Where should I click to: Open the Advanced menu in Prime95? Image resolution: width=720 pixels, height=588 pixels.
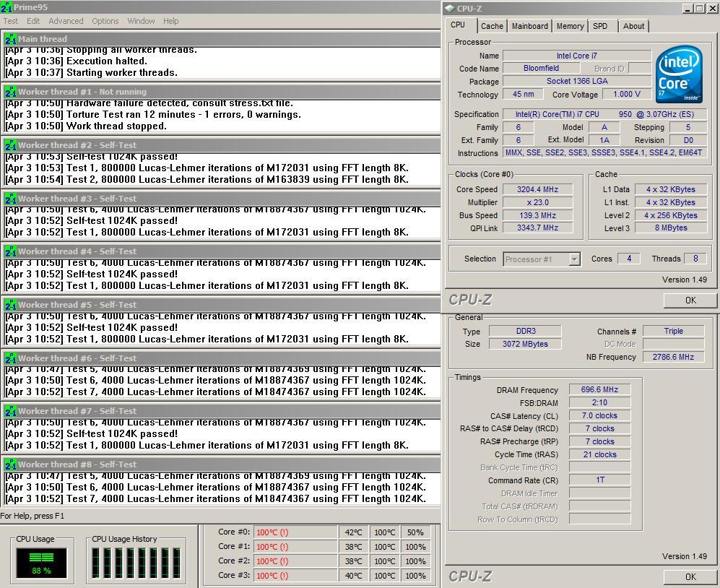[66, 21]
